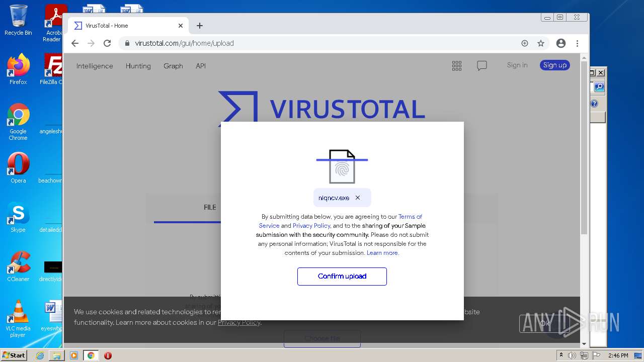The image size is (644, 362).
Task: Open Internet Explorer from the taskbar
Action: point(40,355)
